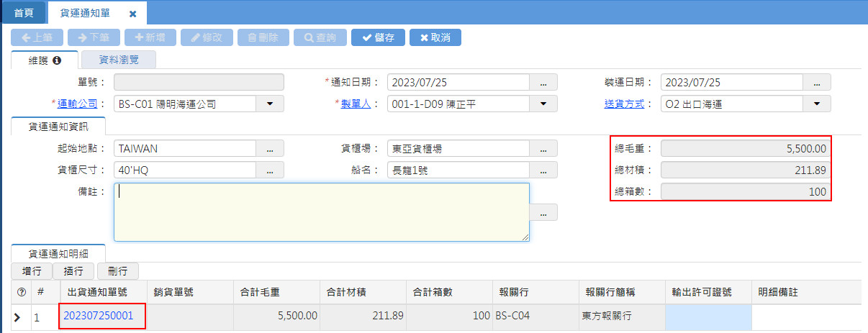868x333 pixels.
Task: Expand row 1 arrow in detail grid
Action: tap(17, 316)
